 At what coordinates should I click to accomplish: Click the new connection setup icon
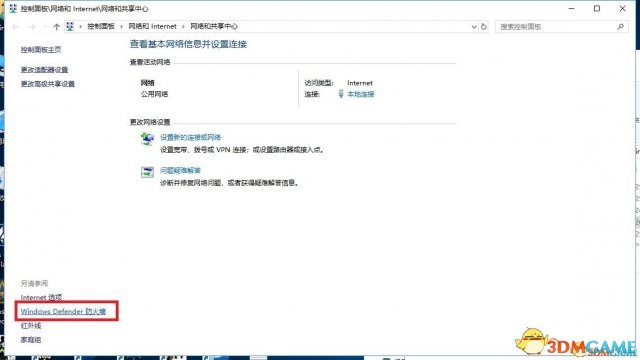pyautogui.click(x=147, y=139)
